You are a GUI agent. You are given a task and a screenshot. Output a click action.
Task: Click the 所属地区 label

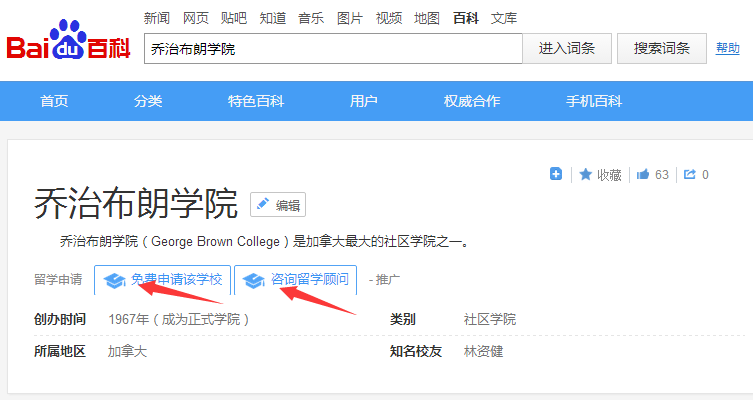click(x=60, y=352)
